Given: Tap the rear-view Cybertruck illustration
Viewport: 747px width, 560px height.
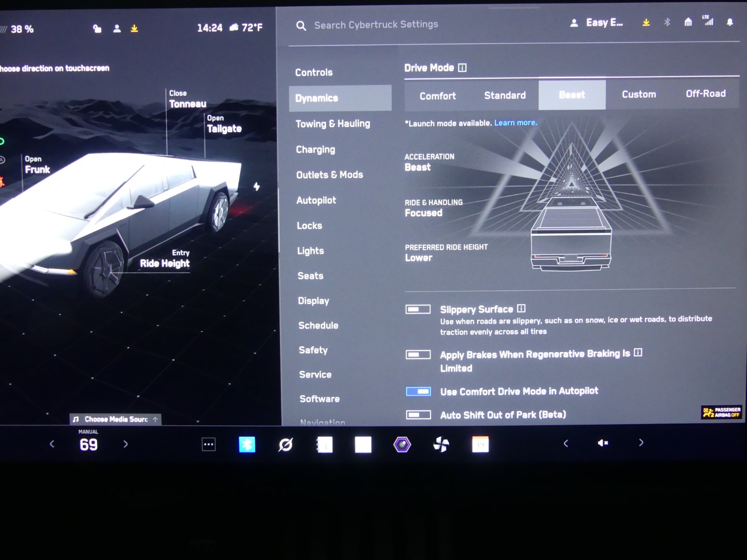Looking at the screenshot, I should coord(571,233).
